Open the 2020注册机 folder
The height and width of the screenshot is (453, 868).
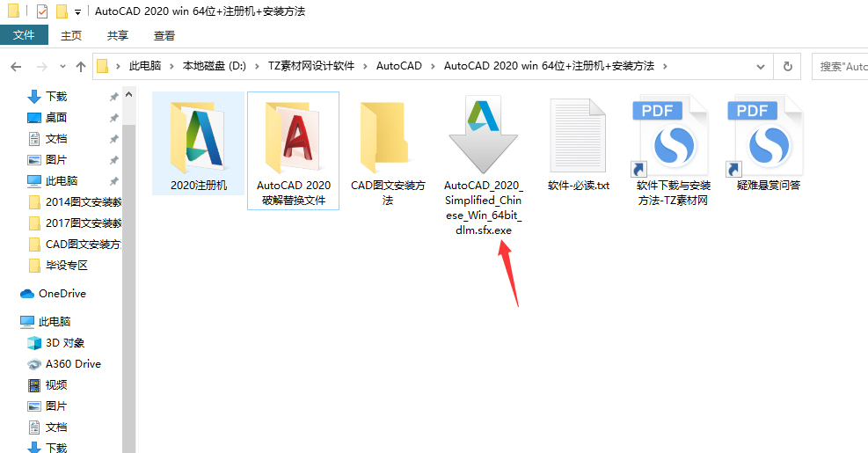198,143
